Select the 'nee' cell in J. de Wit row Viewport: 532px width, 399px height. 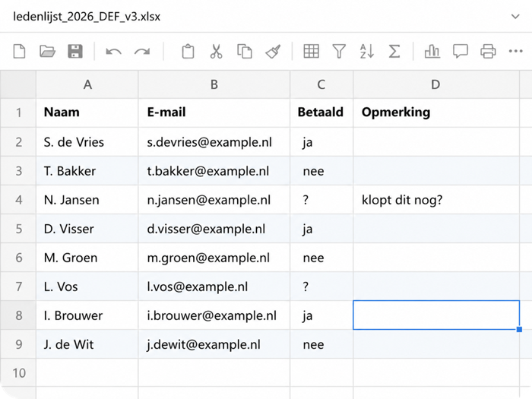click(321, 344)
